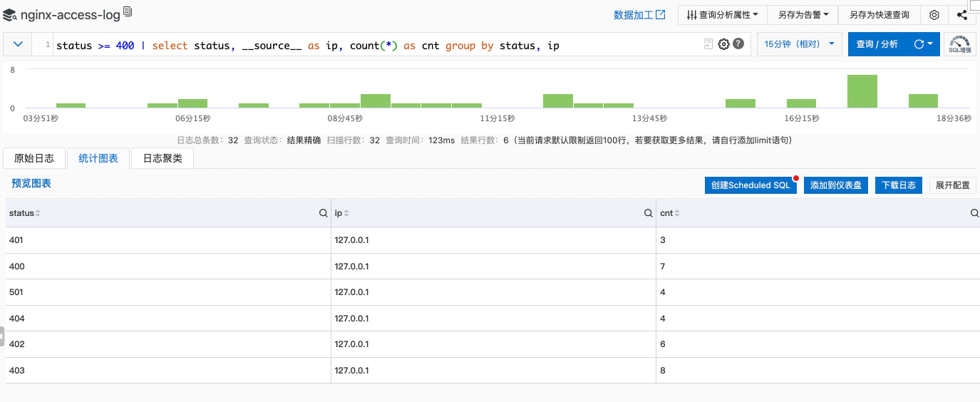
Task: Click the search icon in ip column header
Action: tap(648, 213)
